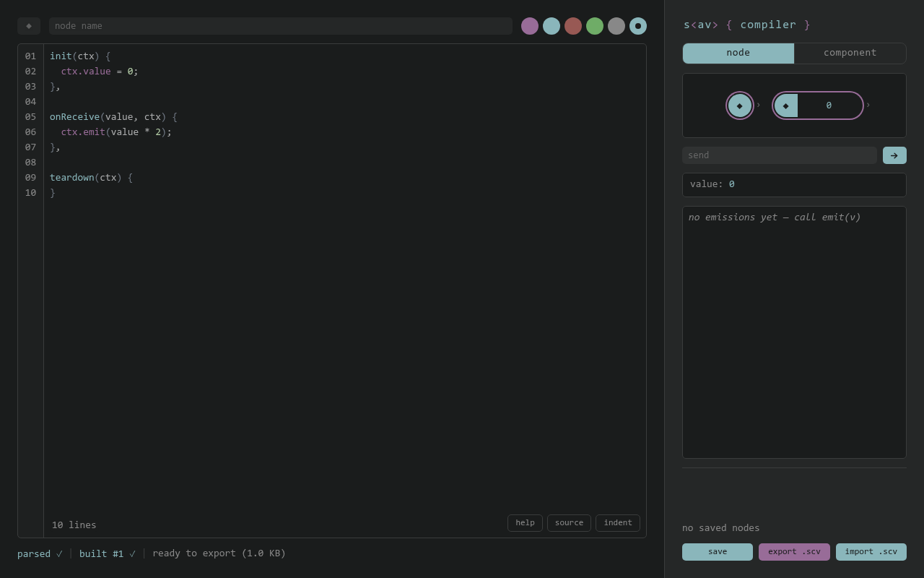Click import .scv button
Viewport: 924px width, 578px height.
(871, 552)
